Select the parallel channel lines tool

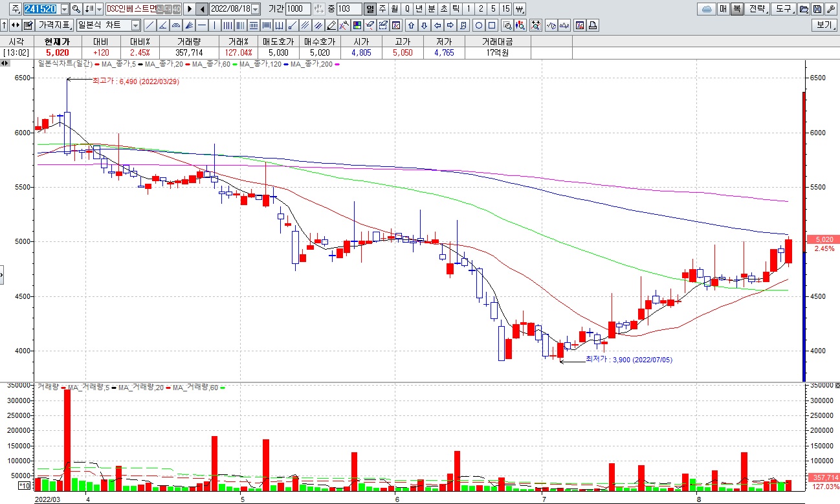point(304,25)
